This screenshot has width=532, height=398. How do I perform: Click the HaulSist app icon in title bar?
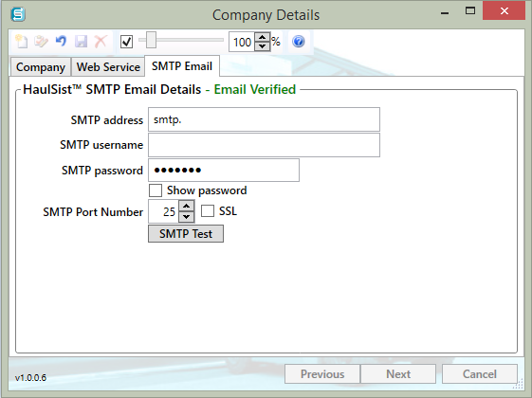coord(18,14)
